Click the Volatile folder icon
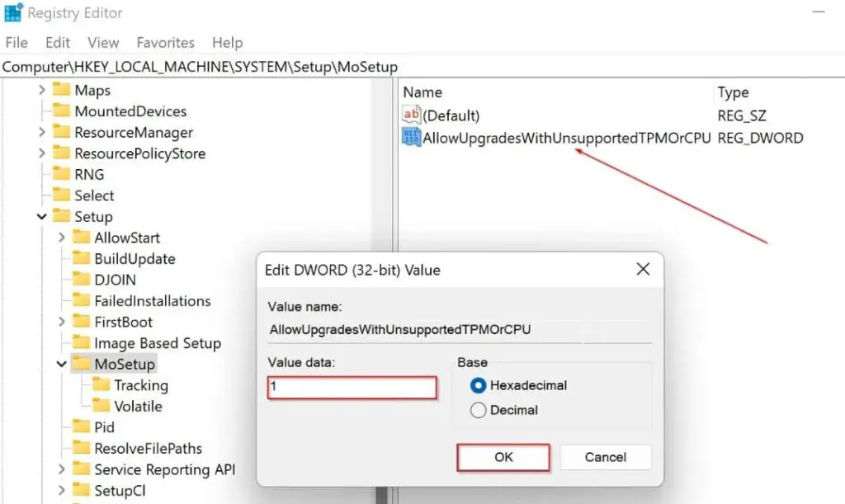The width and height of the screenshot is (845, 504). (x=101, y=406)
